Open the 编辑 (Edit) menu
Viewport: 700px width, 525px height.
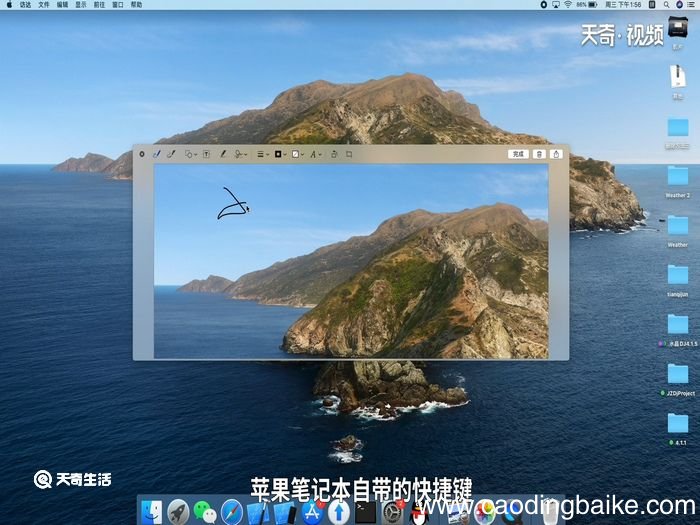tap(62, 4)
